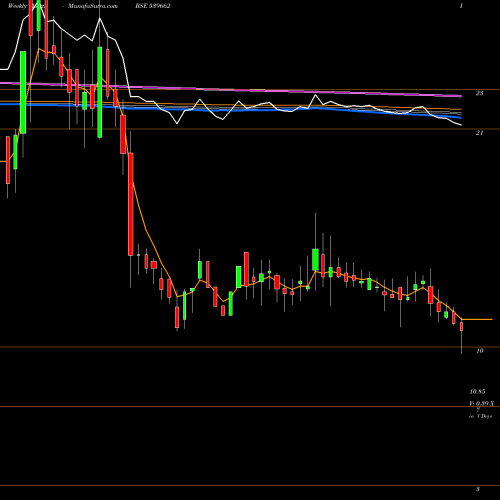
Task: Click the end of the blue moving average line
Action: point(461,118)
